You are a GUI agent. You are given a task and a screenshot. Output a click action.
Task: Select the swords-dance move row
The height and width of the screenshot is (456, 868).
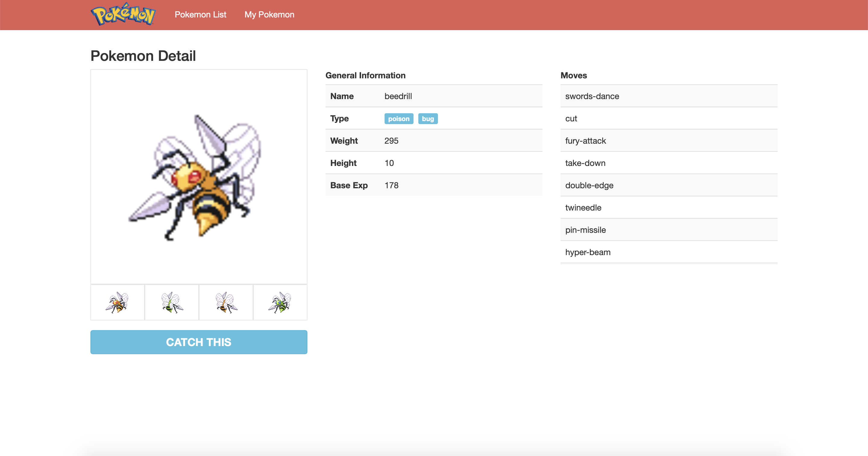point(592,96)
